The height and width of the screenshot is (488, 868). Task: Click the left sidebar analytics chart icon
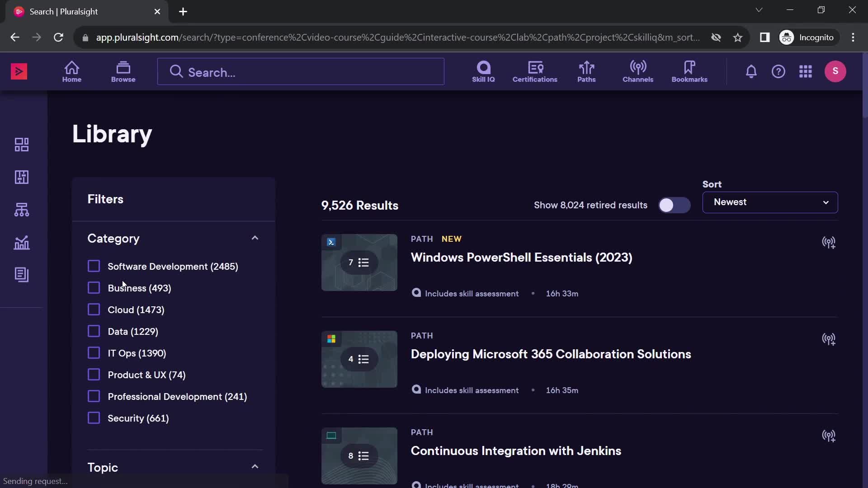click(x=22, y=243)
